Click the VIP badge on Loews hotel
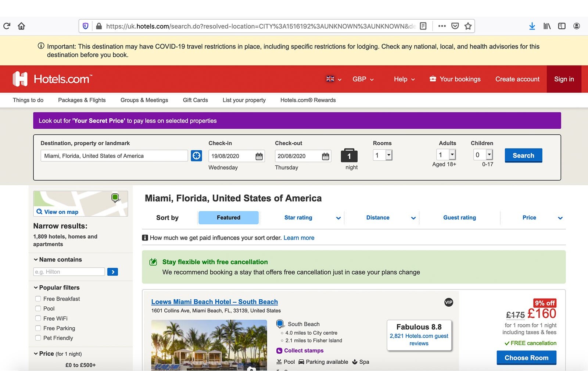 click(449, 302)
